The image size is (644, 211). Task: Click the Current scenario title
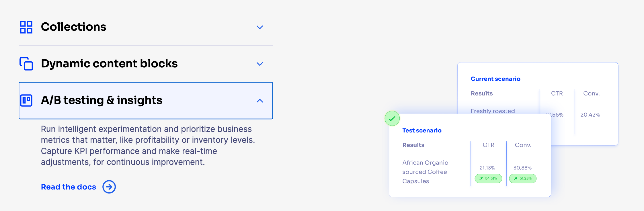pos(495,79)
